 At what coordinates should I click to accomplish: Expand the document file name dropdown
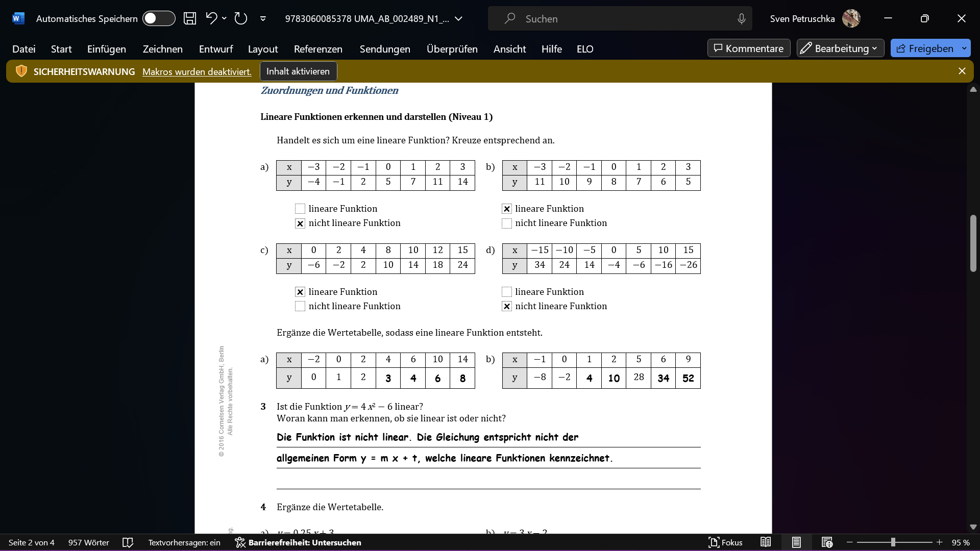[x=458, y=19]
